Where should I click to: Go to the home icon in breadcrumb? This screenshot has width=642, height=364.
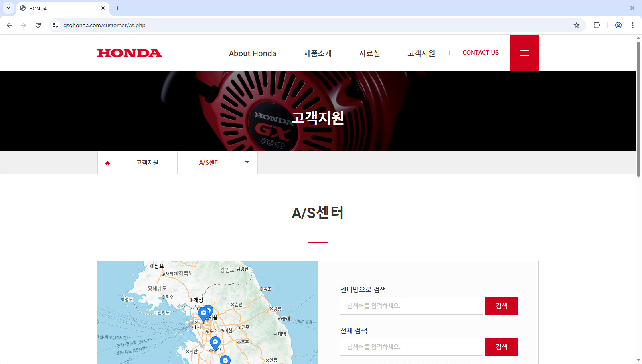click(107, 163)
